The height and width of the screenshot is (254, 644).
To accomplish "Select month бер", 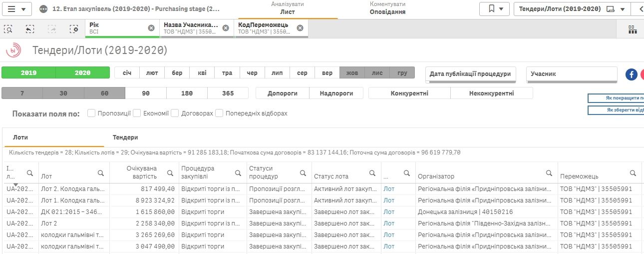I will click(177, 73).
